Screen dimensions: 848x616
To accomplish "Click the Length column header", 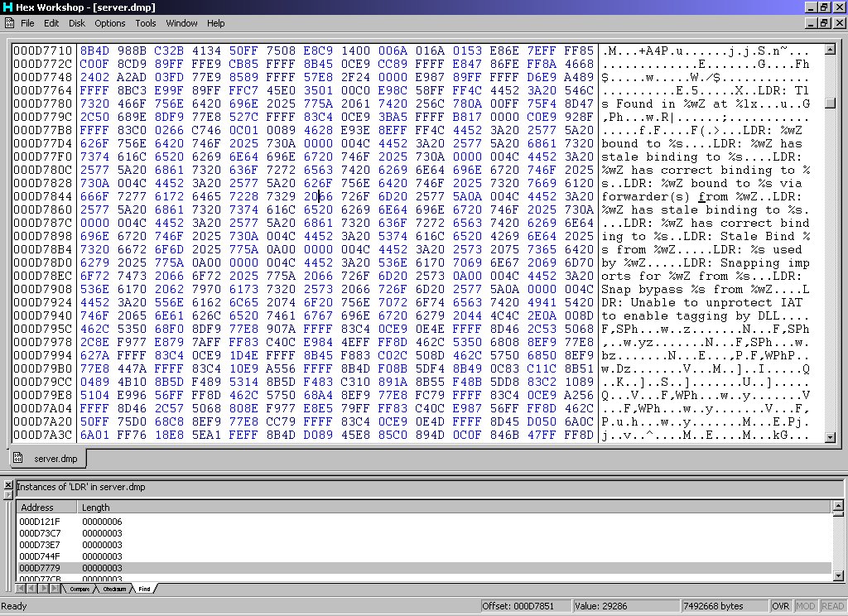I will pos(455,508).
